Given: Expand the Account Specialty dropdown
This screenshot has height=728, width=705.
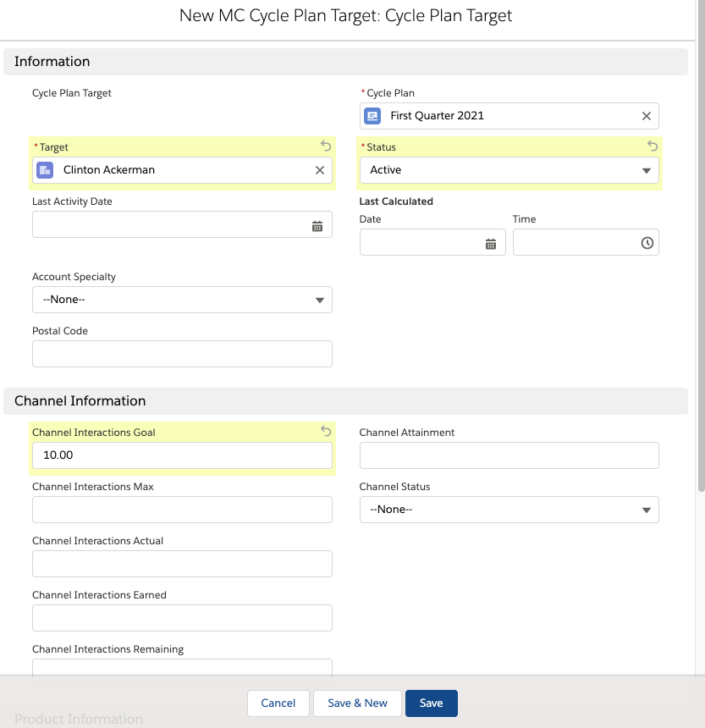Looking at the screenshot, I should point(182,300).
